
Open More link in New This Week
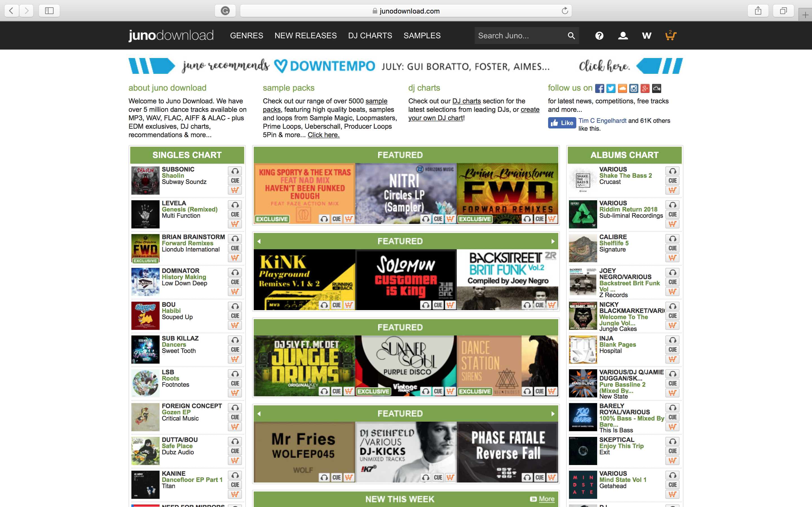coord(546,499)
